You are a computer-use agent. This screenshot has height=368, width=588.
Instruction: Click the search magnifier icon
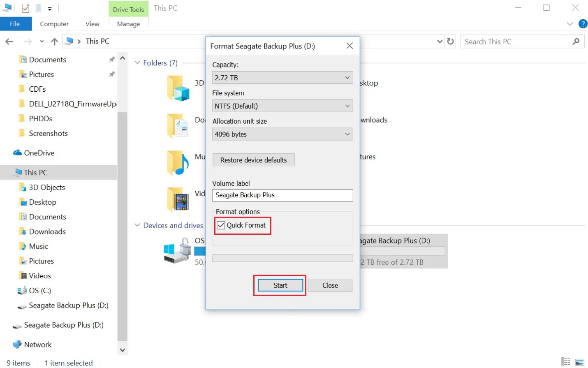[x=576, y=42]
